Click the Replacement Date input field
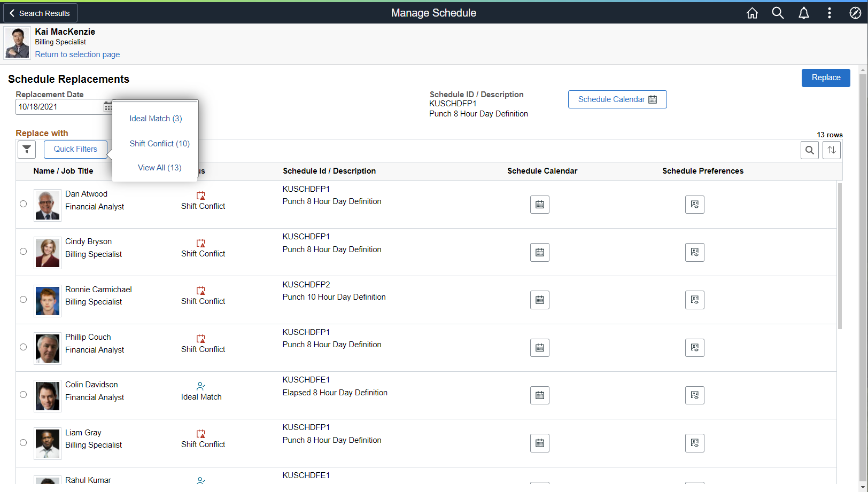This screenshot has height=492, width=868. click(59, 107)
